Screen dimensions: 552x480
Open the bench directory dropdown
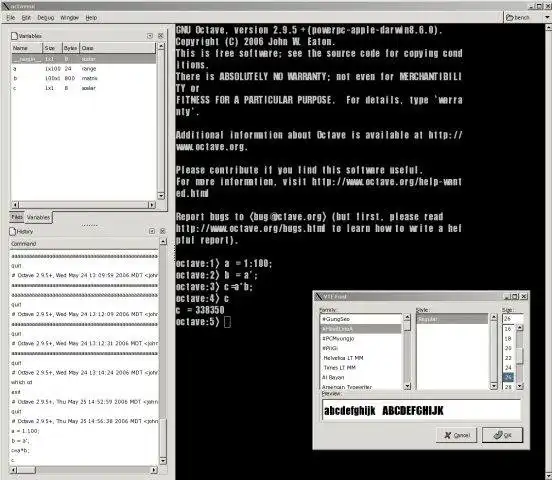pyautogui.click(x=547, y=17)
